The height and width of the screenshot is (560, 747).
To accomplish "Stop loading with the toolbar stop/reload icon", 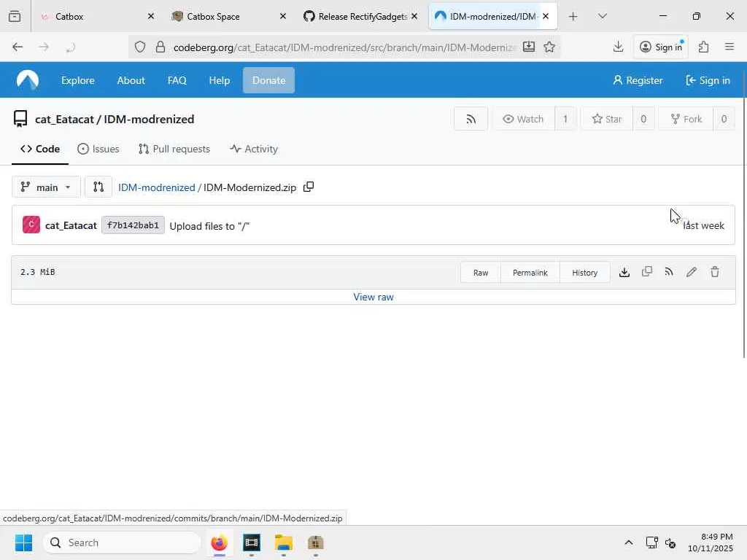I will click(x=71, y=47).
